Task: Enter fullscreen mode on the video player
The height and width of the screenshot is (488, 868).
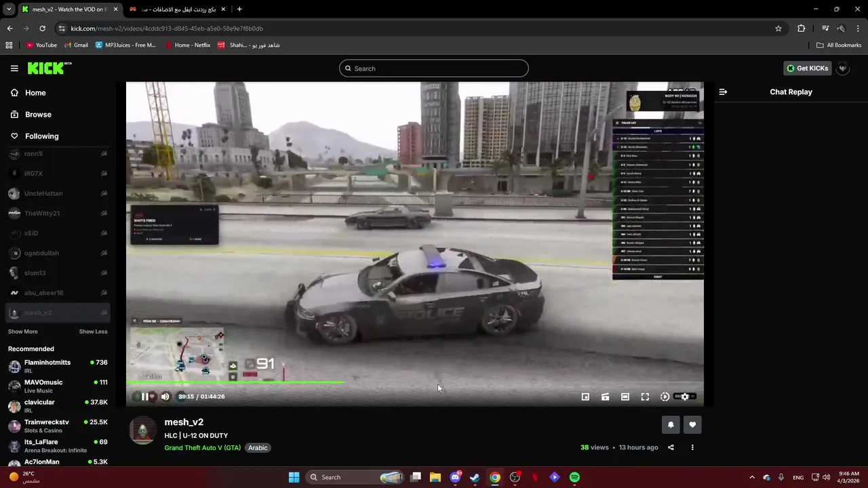Action: click(645, 396)
